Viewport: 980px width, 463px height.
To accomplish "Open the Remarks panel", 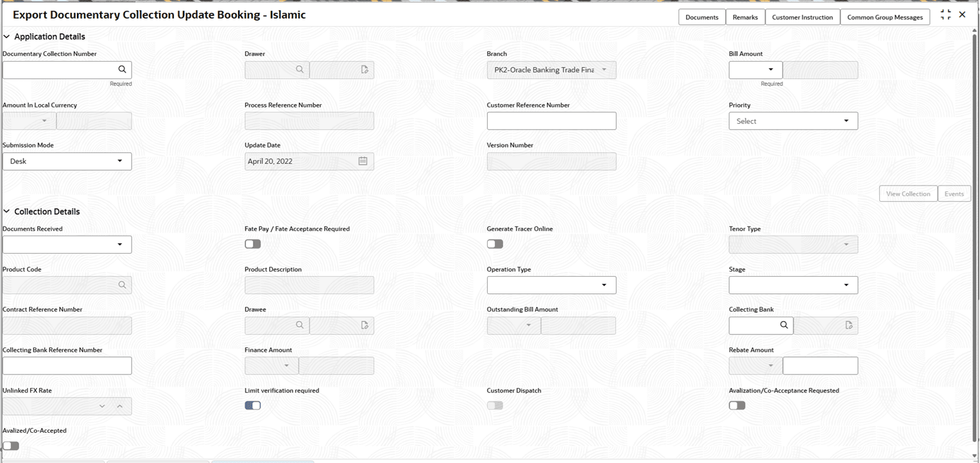I will pos(744,17).
